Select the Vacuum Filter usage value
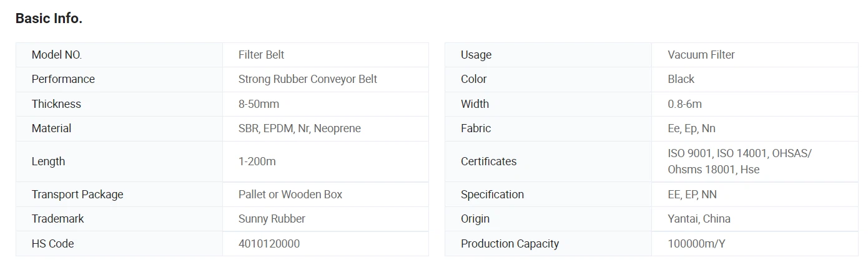Viewport: 868px width, 265px height. pos(701,55)
